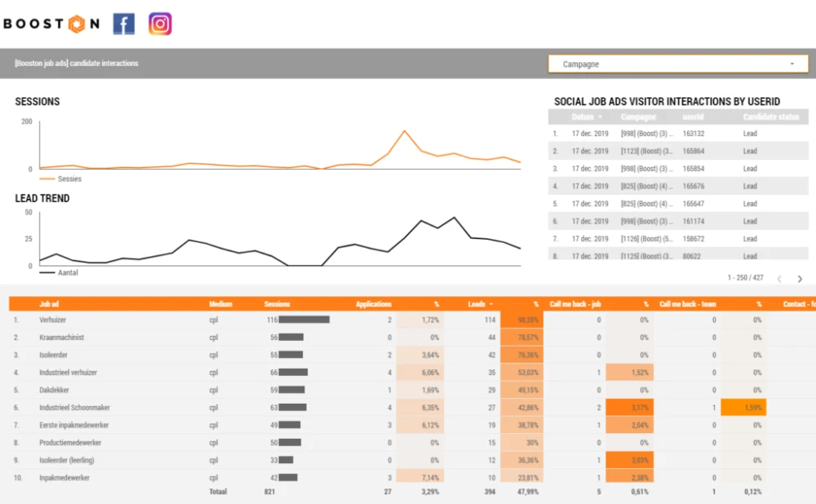816x504 pixels.
Task: Click the Verhuizer sessions bar
Action: 304,320
